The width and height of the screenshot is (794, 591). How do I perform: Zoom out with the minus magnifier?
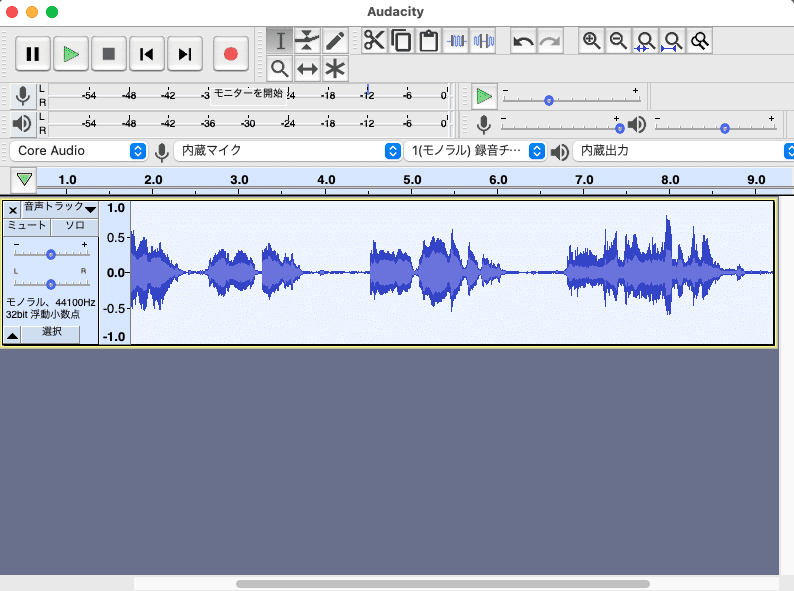(x=618, y=41)
